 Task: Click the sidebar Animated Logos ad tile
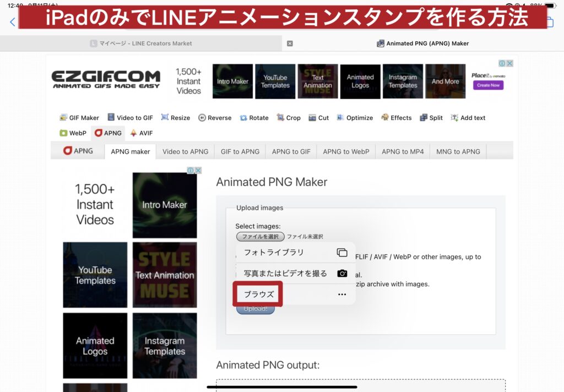click(95, 346)
